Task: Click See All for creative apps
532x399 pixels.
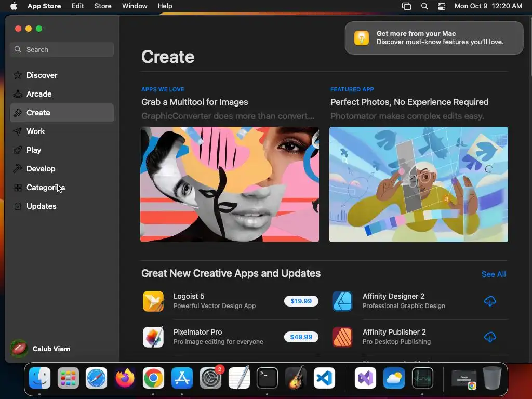Action: tap(494, 274)
